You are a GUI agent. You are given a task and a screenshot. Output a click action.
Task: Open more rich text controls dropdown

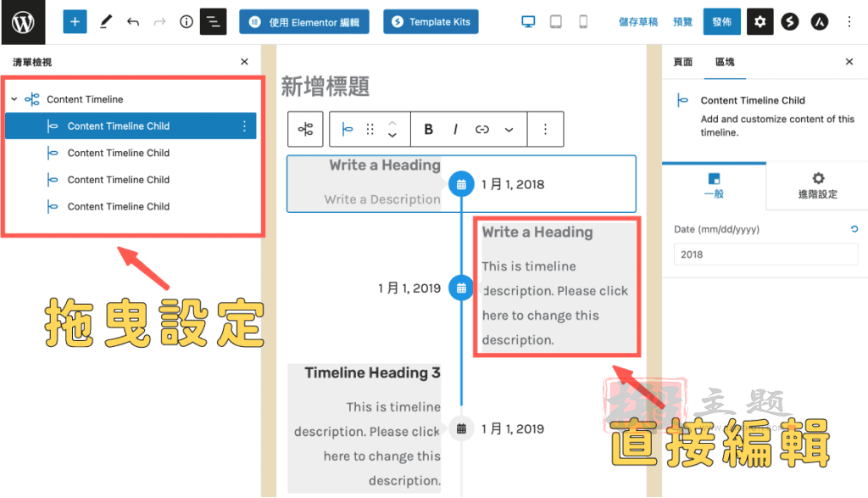point(509,130)
